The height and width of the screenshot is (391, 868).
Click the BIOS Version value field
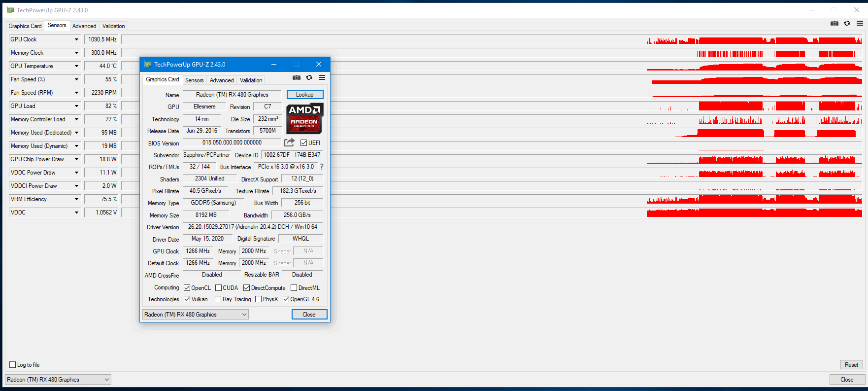232,142
